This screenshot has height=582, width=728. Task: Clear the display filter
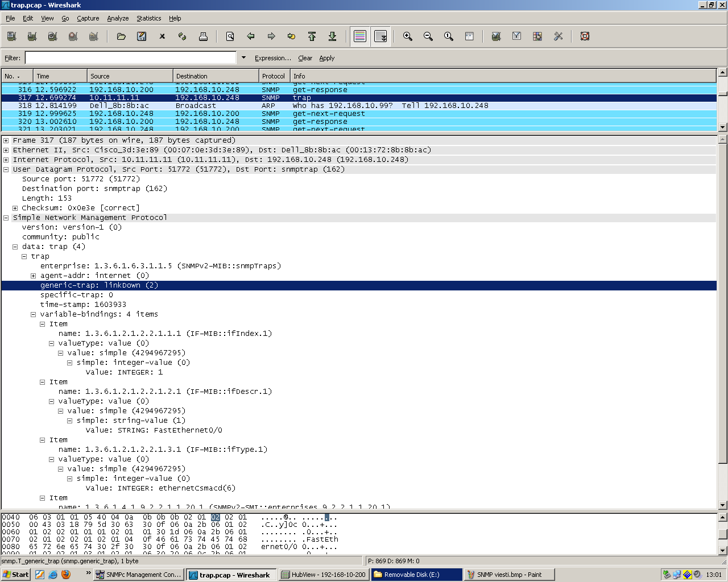pyautogui.click(x=305, y=58)
